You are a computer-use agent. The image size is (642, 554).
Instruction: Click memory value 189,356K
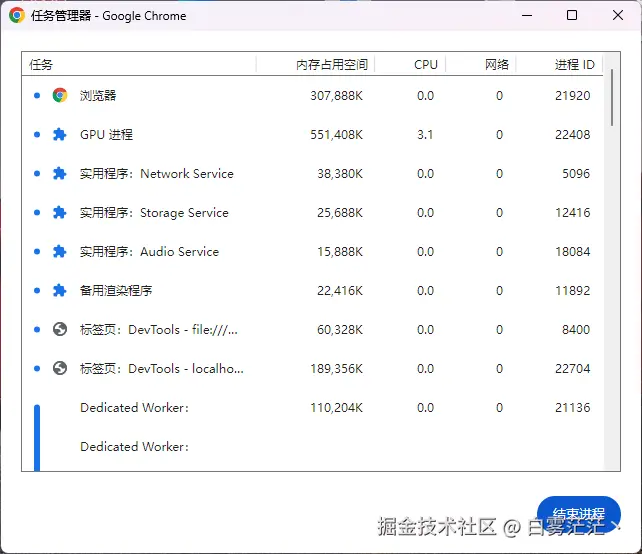coord(336,369)
